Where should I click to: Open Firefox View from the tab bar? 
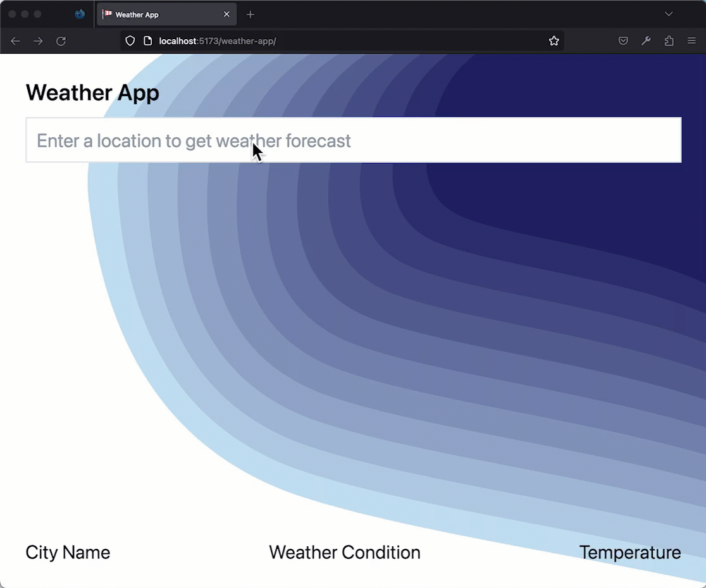tap(80, 14)
